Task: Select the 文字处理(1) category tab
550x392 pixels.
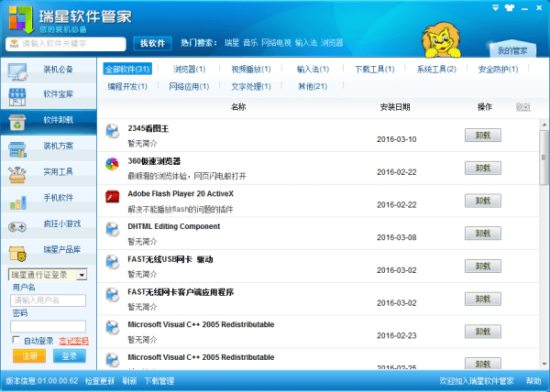Action: point(251,86)
